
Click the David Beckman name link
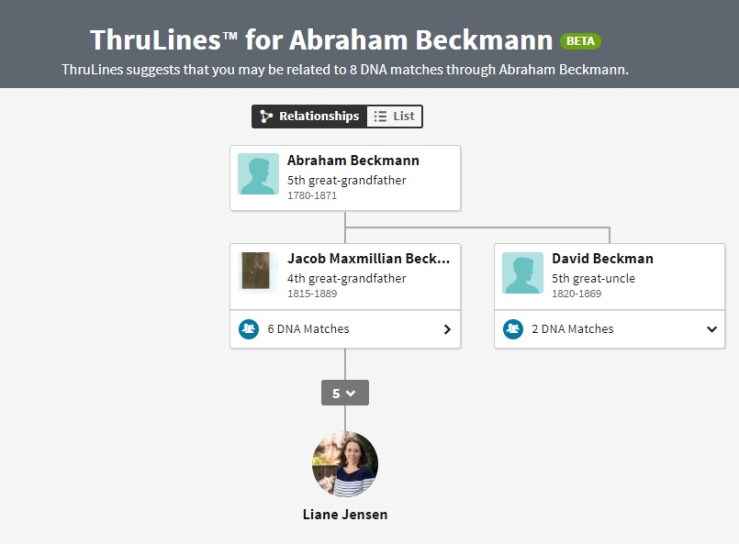point(602,258)
